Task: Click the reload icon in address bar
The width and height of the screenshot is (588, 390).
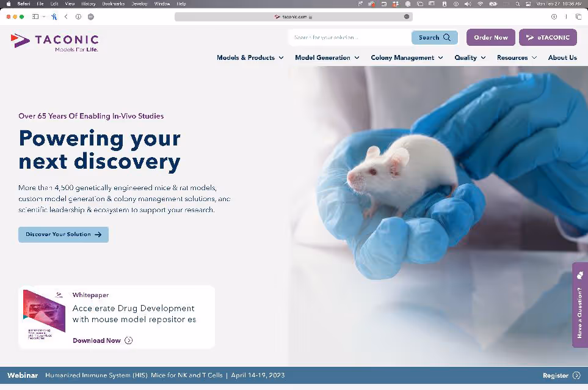Action: (x=407, y=17)
